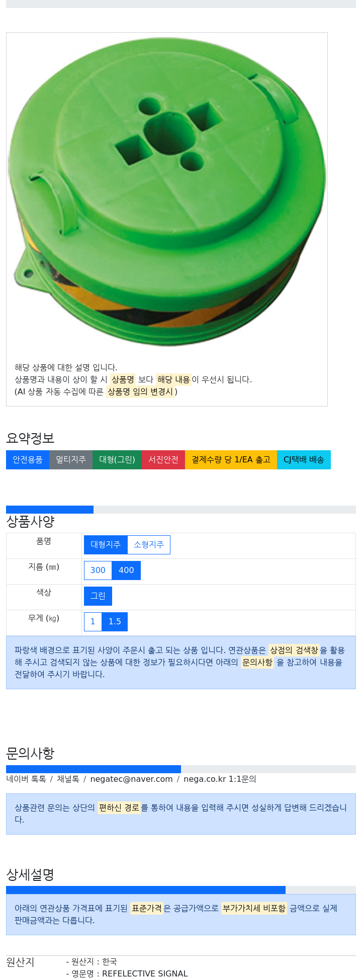
Task: Choose the 대형지주 product name option
Action: (x=106, y=545)
